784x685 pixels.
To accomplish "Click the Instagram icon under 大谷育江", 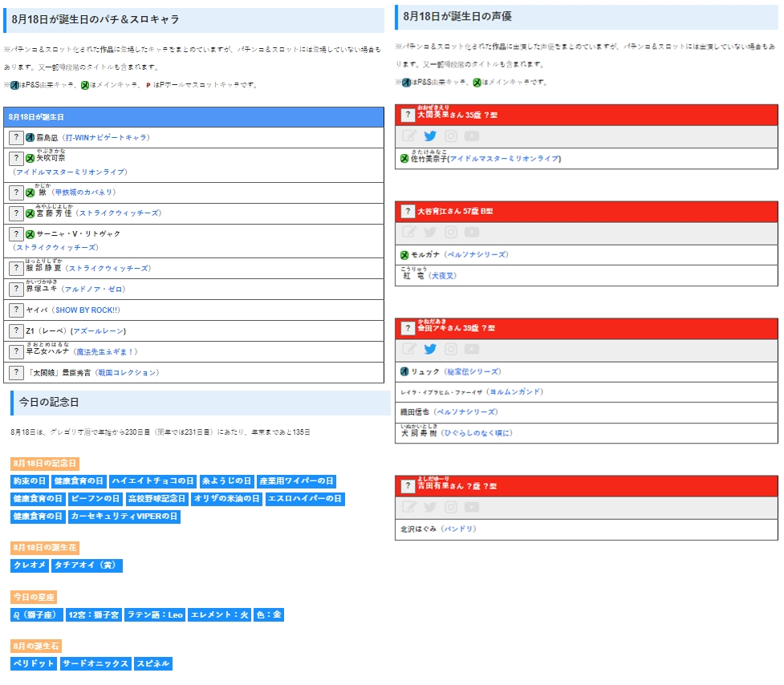I will coord(451,232).
